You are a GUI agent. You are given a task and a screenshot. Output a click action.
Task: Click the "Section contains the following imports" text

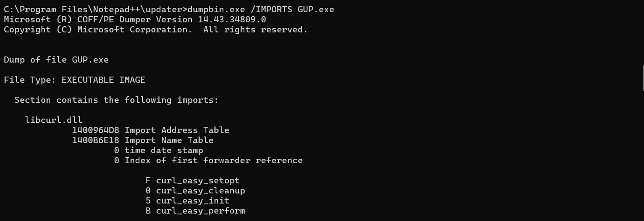pyautogui.click(x=116, y=100)
